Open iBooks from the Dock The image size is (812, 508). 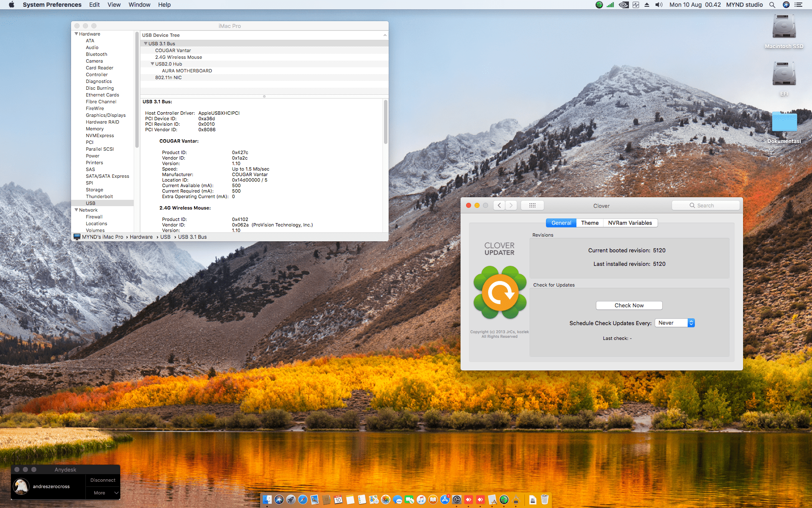click(x=433, y=500)
